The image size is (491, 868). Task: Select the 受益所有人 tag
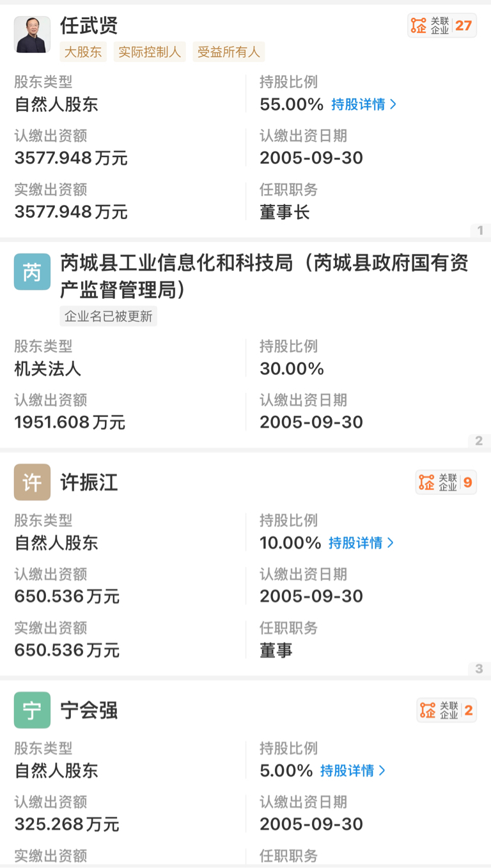tap(228, 52)
